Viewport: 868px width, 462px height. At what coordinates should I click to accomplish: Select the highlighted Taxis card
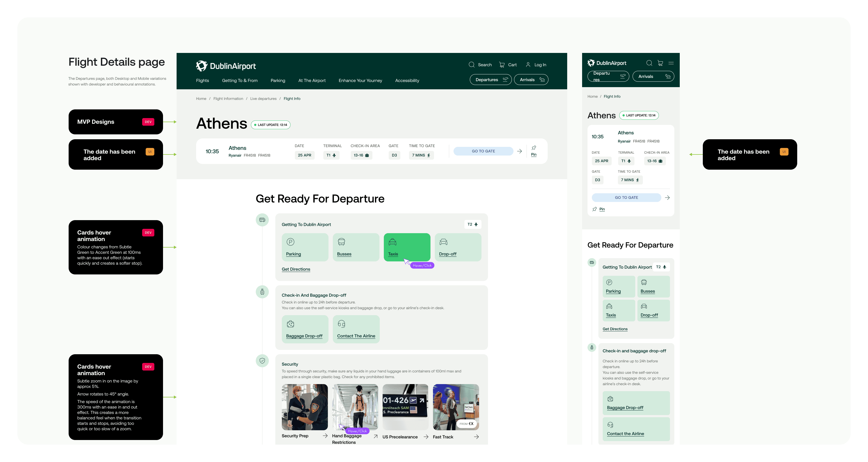[407, 247]
